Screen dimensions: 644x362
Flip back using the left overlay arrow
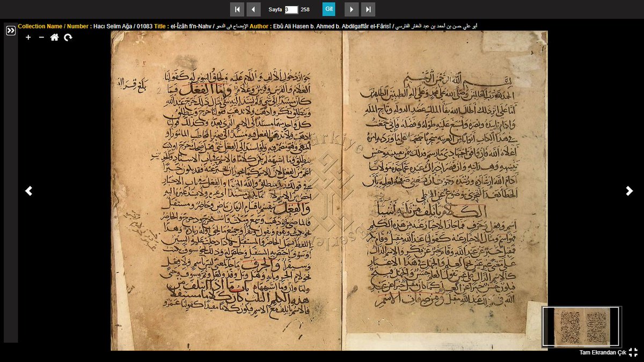[29, 190]
